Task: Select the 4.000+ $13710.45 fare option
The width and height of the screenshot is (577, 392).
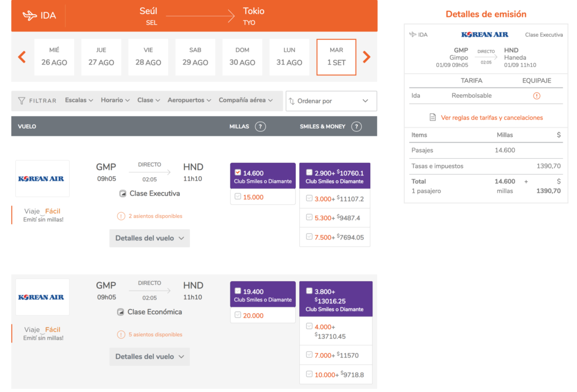Action: [309, 326]
